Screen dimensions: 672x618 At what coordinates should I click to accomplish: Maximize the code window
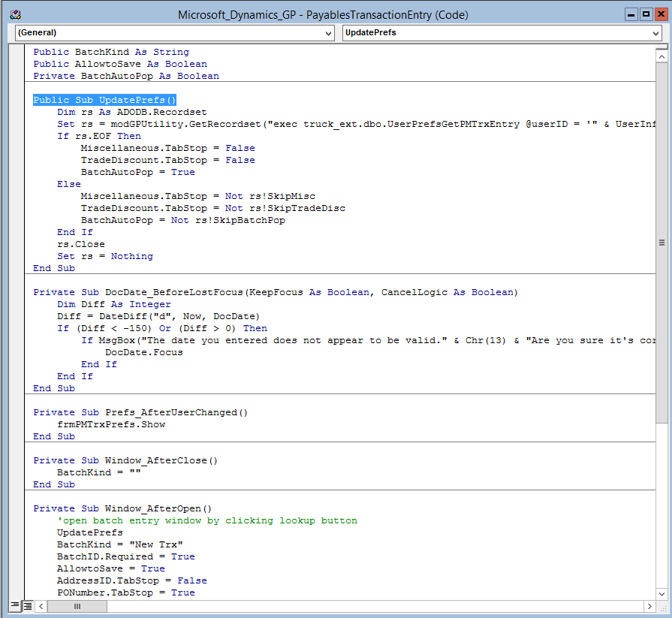click(646, 14)
